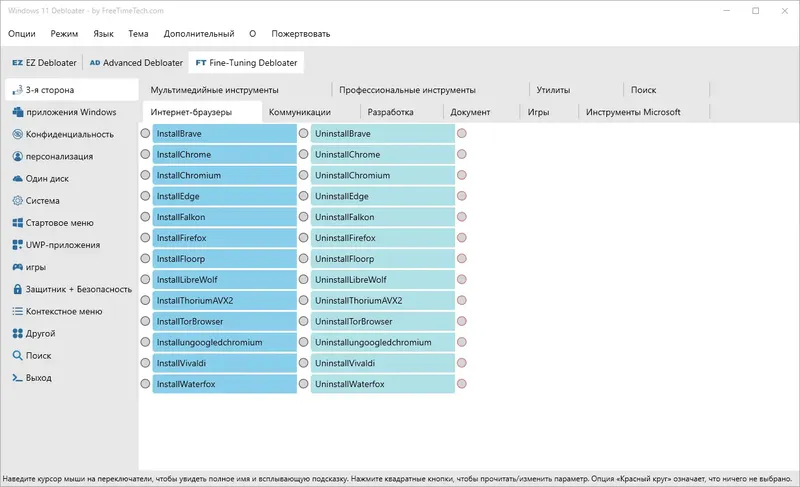Open the Options menu
800x487 pixels.
[22, 33]
